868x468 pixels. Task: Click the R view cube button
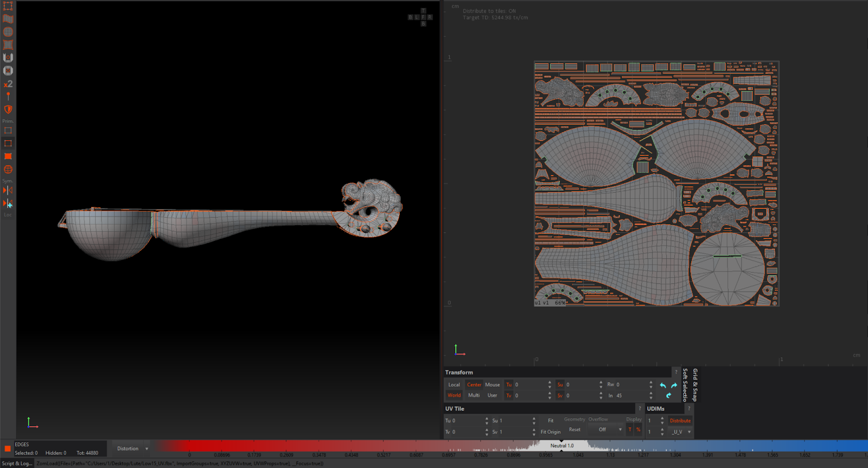(x=430, y=17)
